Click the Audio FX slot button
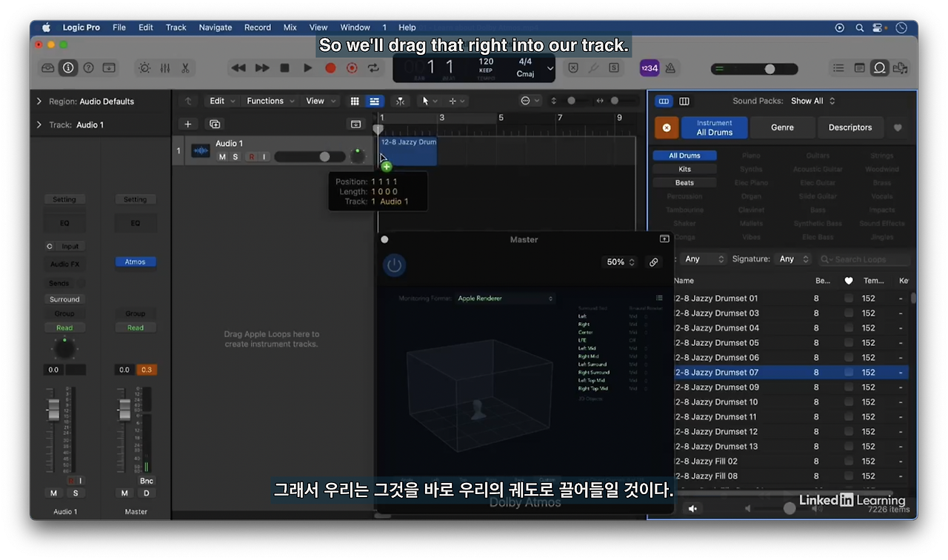This screenshot has height=560, width=948. click(64, 264)
